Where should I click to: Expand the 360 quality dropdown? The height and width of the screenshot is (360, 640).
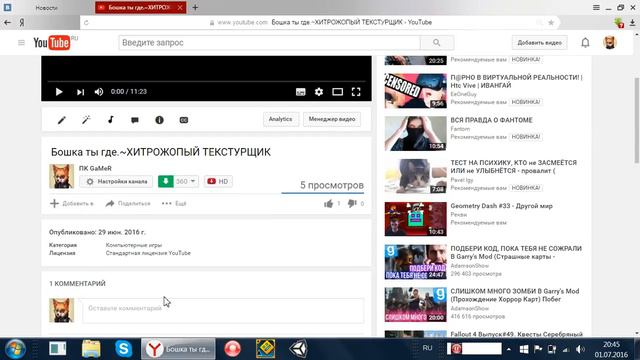point(186,181)
